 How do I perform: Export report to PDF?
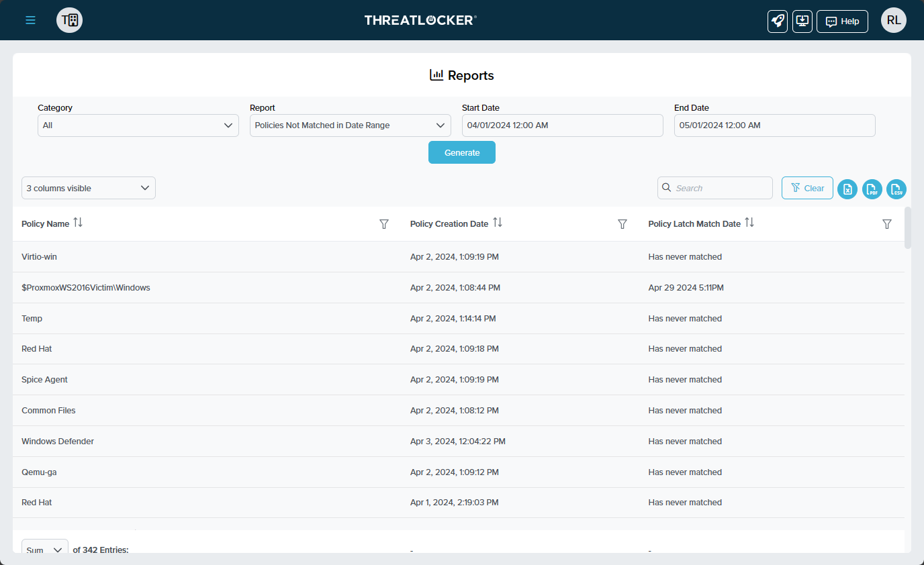(x=872, y=189)
